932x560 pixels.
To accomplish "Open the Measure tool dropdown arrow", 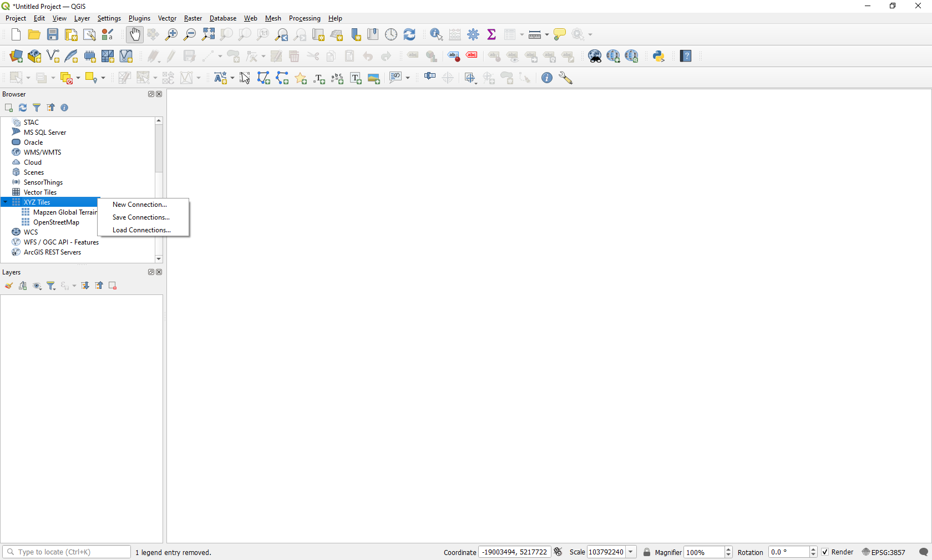I will [x=547, y=34].
